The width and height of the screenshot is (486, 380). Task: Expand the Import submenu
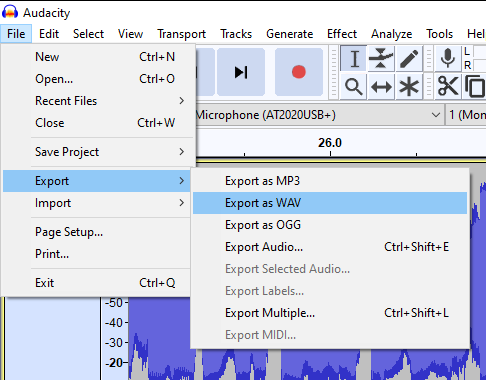[x=110, y=203]
